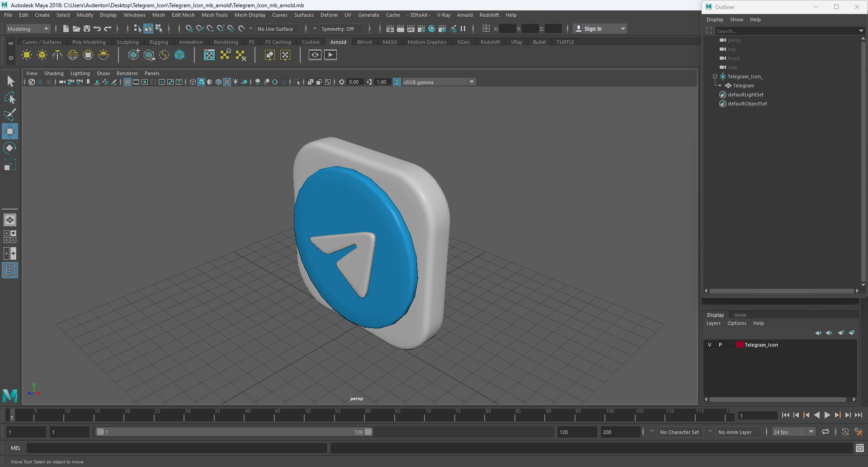This screenshot has width=868, height=467.
Task: Toggle playback P box of Telegram_Icon layer
Action: pyautogui.click(x=720, y=345)
